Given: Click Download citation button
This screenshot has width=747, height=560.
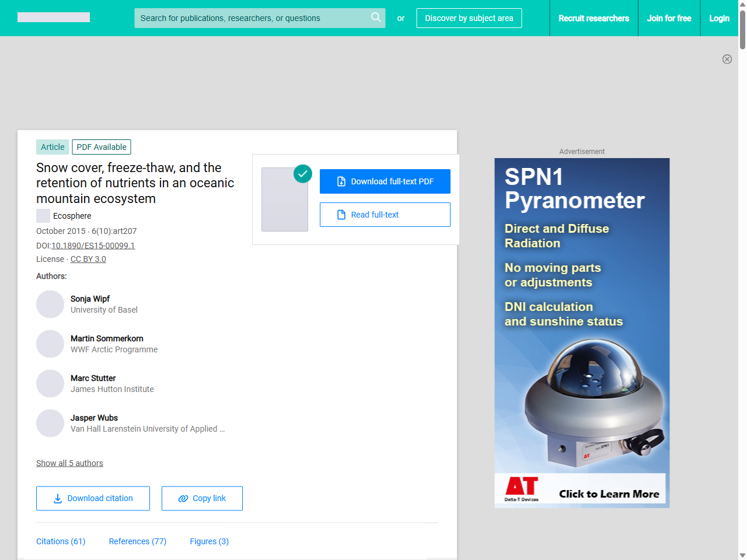Looking at the screenshot, I should 93,498.
